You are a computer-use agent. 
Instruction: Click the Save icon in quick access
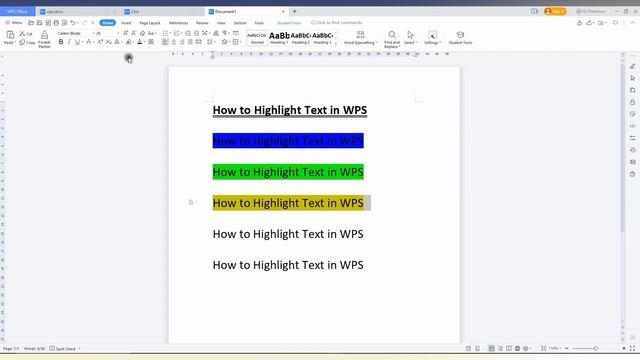coord(39,23)
